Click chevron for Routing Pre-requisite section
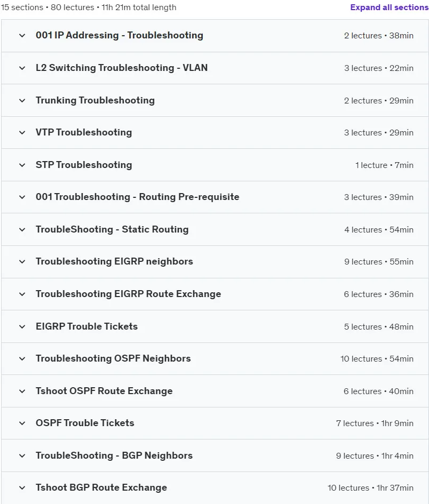 (x=22, y=197)
